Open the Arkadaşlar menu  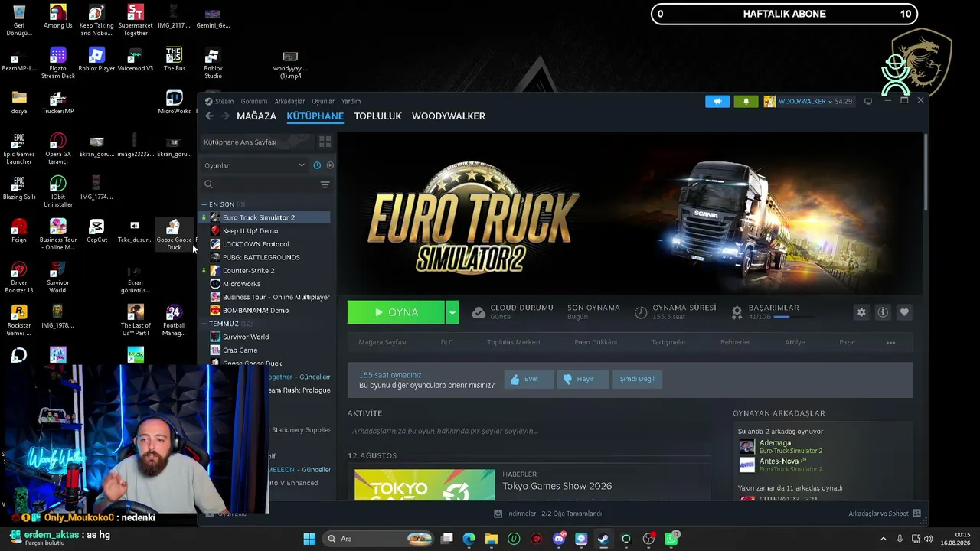tap(289, 101)
